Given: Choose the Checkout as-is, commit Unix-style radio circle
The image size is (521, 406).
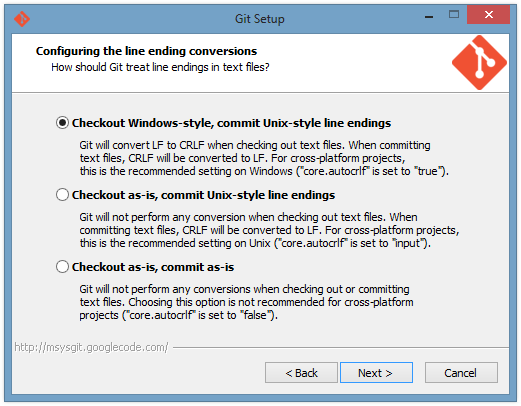Looking at the screenshot, I should point(62,195).
